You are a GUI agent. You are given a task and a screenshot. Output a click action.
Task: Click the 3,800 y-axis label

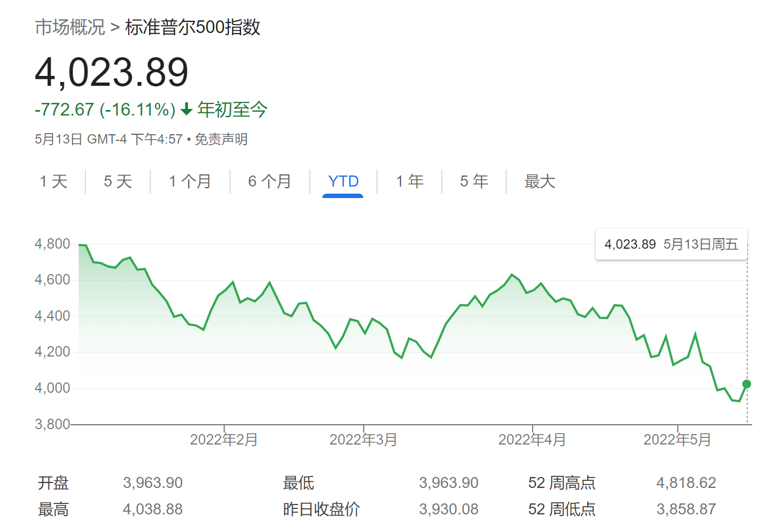point(52,424)
